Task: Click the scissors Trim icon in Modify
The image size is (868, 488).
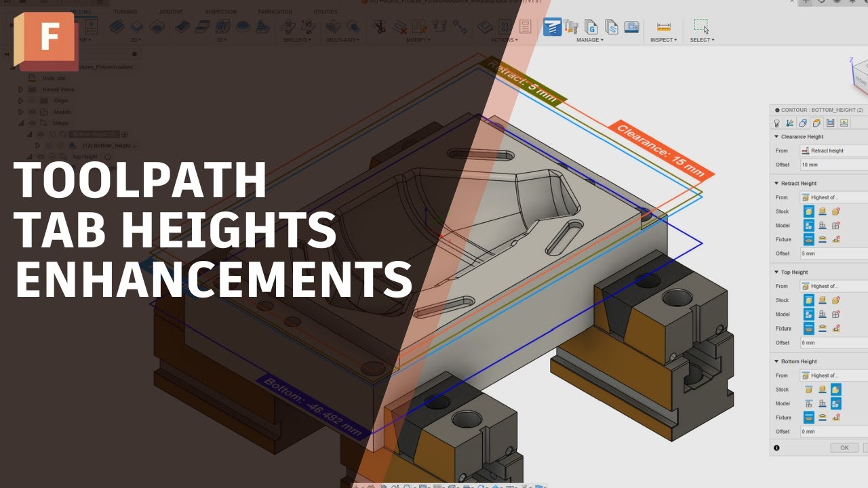Action: (380, 27)
